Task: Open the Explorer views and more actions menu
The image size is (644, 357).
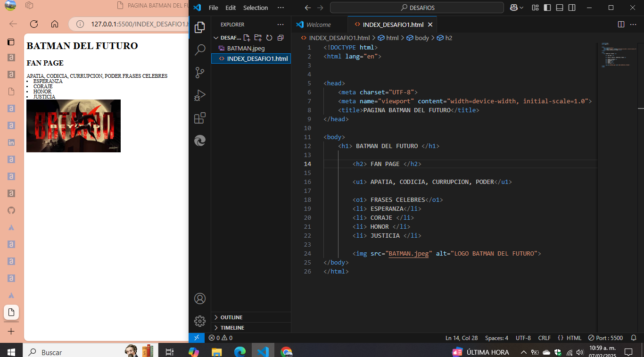Action: tap(281, 25)
